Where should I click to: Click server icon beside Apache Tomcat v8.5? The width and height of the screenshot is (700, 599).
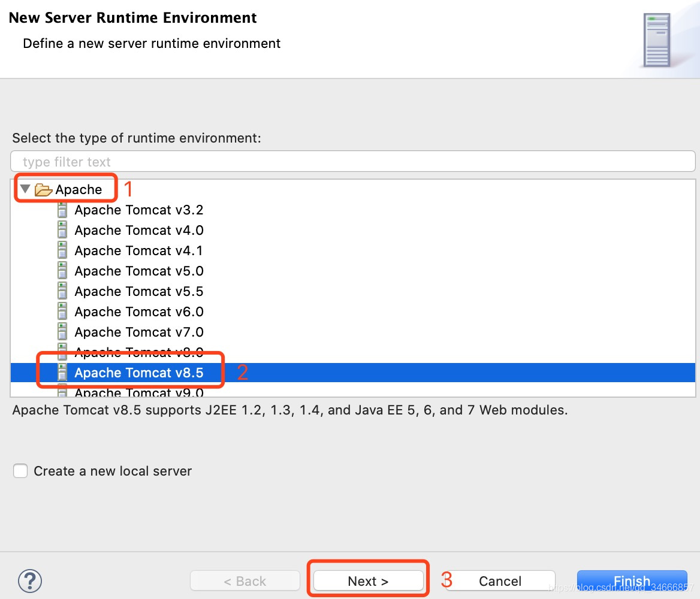pos(62,373)
